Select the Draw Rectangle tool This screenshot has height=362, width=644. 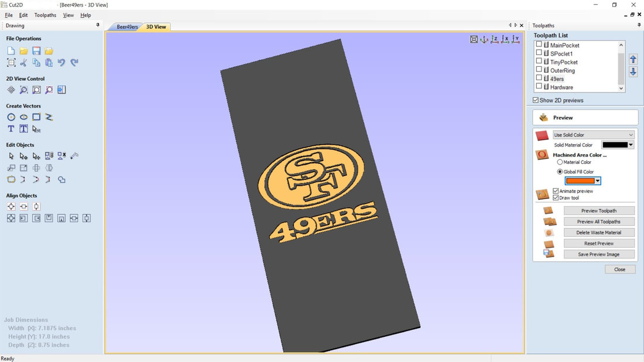pos(36,117)
